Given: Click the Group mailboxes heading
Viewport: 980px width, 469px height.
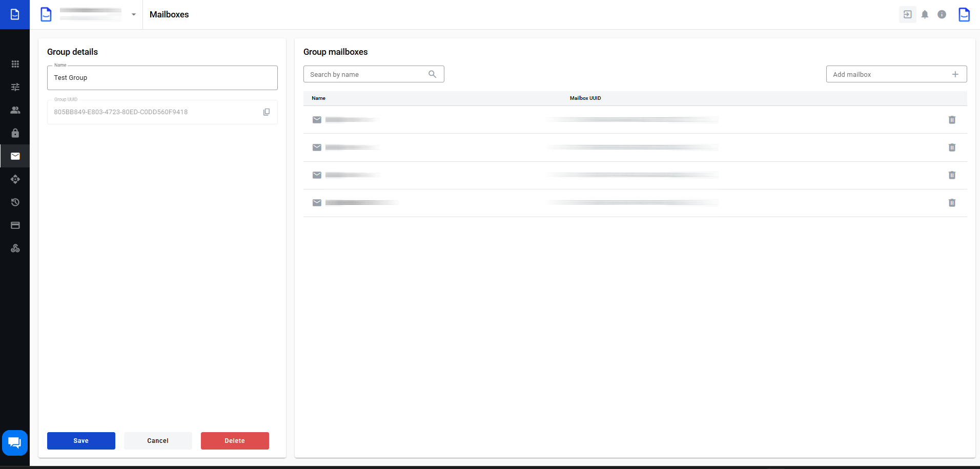Looking at the screenshot, I should [335, 52].
